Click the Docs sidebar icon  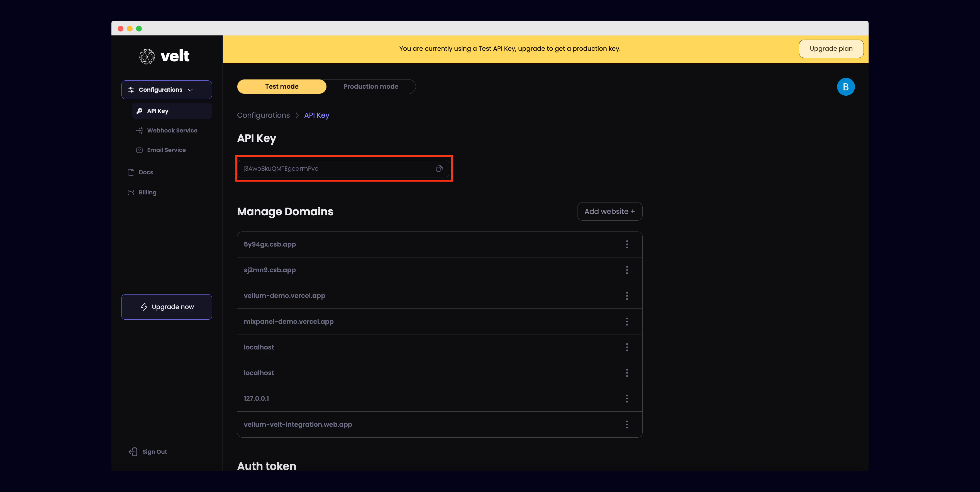click(131, 172)
